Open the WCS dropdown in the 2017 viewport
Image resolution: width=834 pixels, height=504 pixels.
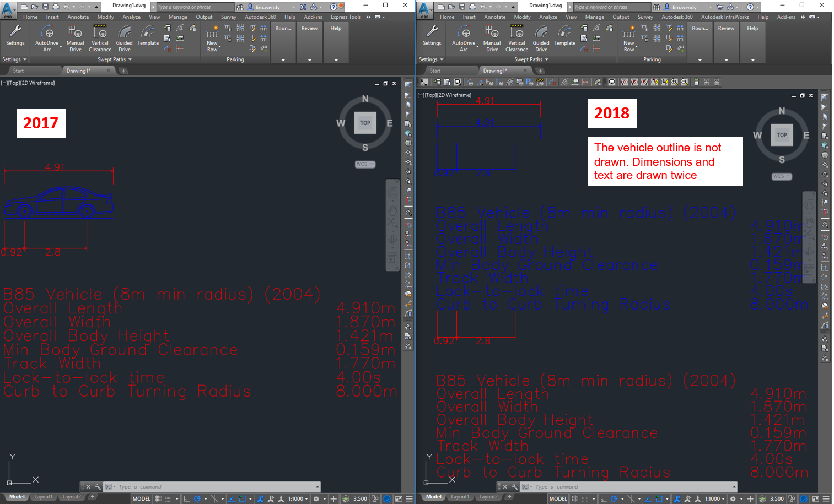pyautogui.click(x=365, y=164)
